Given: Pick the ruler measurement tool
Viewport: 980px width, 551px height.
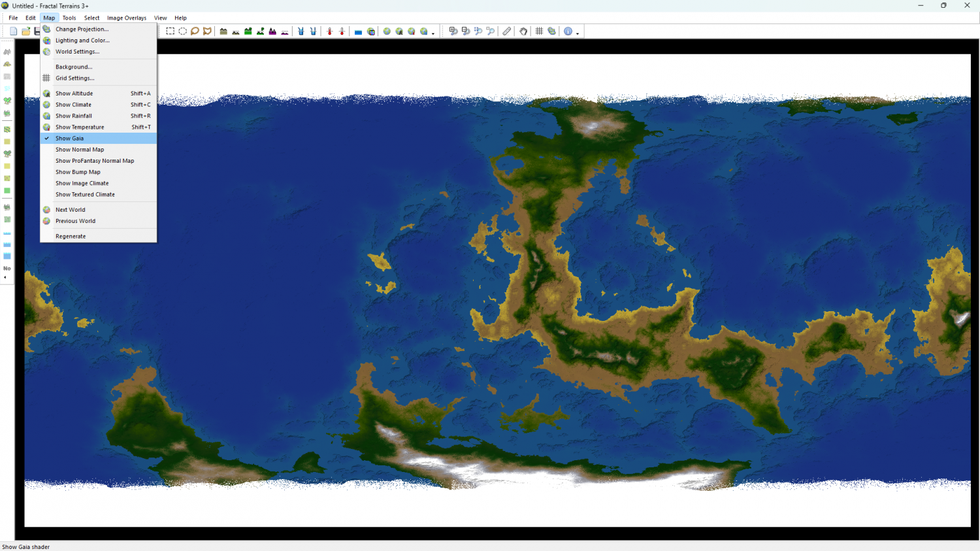Looking at the screenshot, I should pos(507,31).
